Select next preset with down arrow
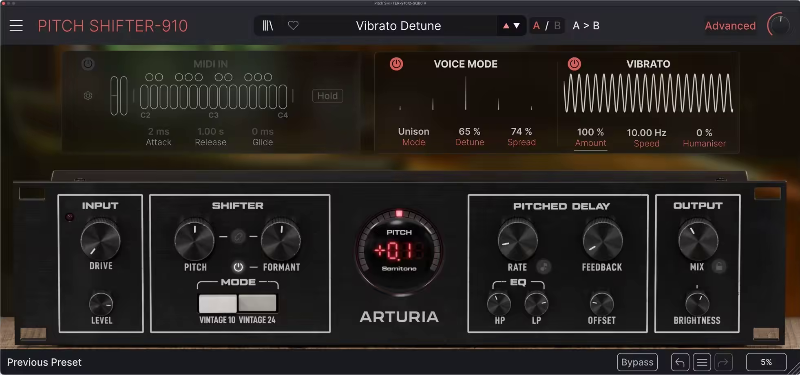Screen dimensions: 800x375 (517, 26)
